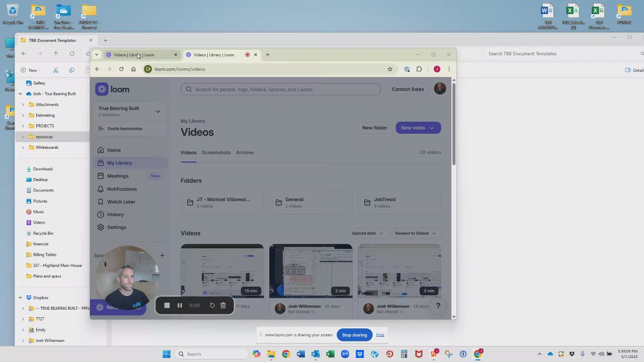This screenshot has width=644, height=362.
Task: Expand Whiteboards folder in File Explorer
Action: click(x=23, y=147)
